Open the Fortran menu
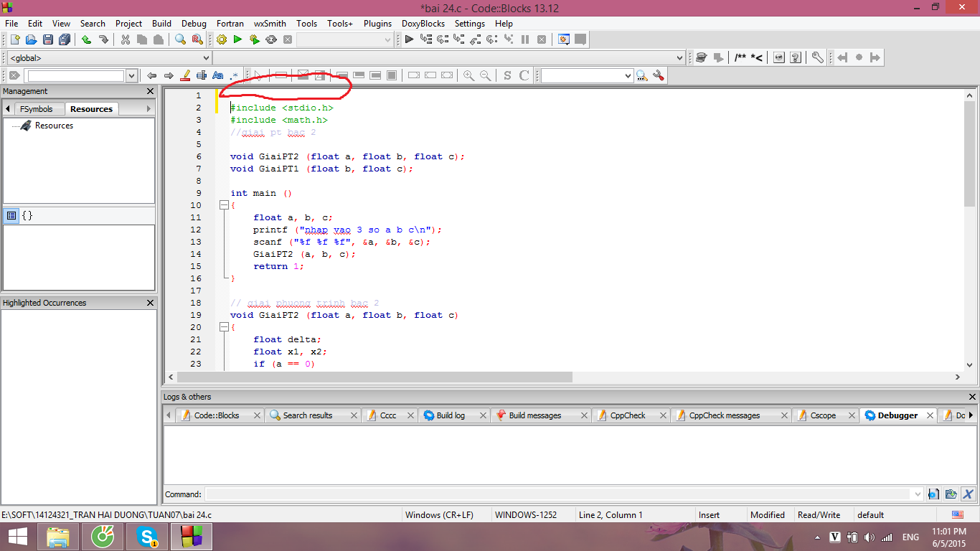The height and width of the screenshot is (551, 980). point(230,24)
